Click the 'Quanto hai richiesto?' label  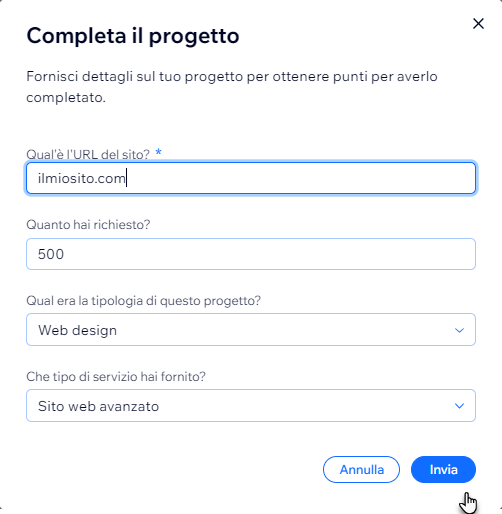pos(88,225)
